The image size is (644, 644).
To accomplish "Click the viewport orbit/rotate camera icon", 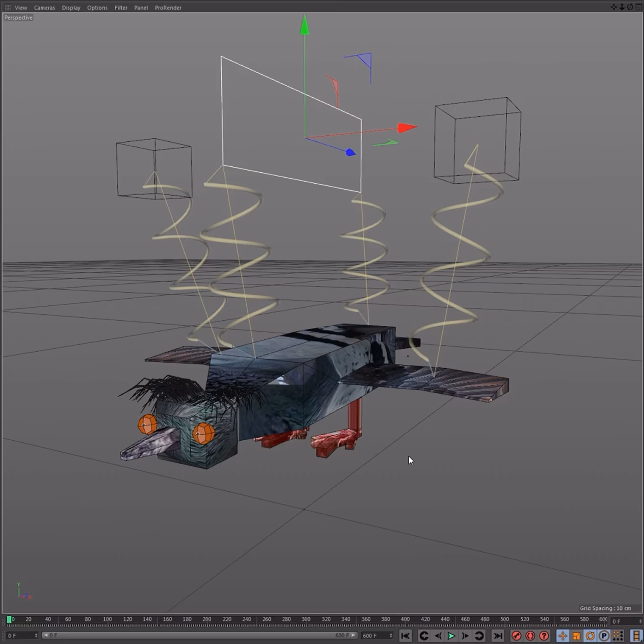I will [x=630, y=7].
